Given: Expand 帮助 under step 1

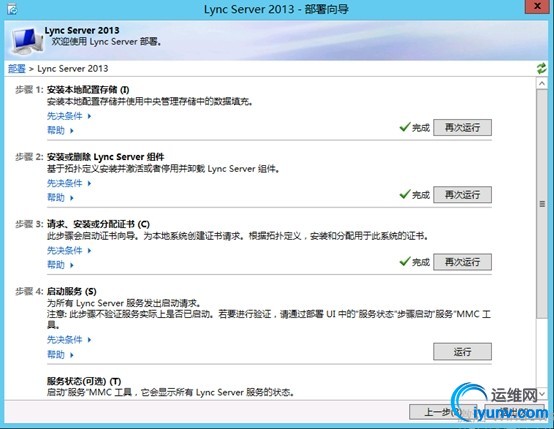Looking at the screenshot, I should (60, 130).
